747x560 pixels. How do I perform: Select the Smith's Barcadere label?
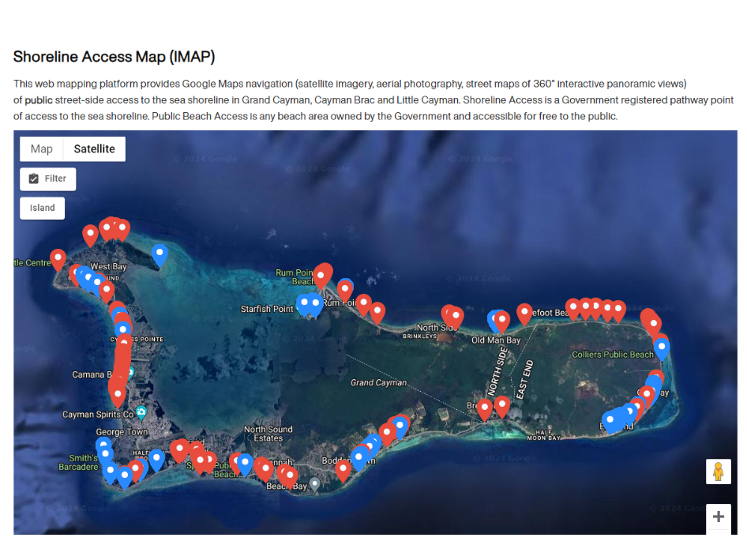click(78, 462)
